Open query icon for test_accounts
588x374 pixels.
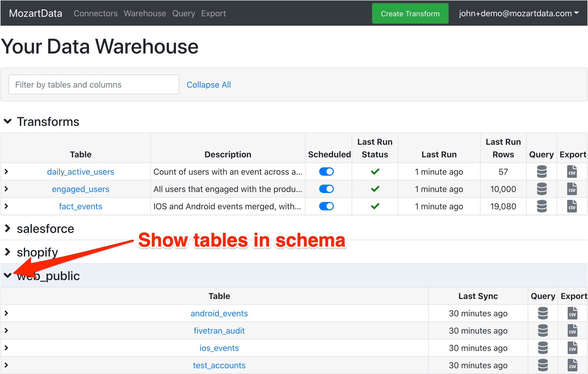click(x=543, y=365)
